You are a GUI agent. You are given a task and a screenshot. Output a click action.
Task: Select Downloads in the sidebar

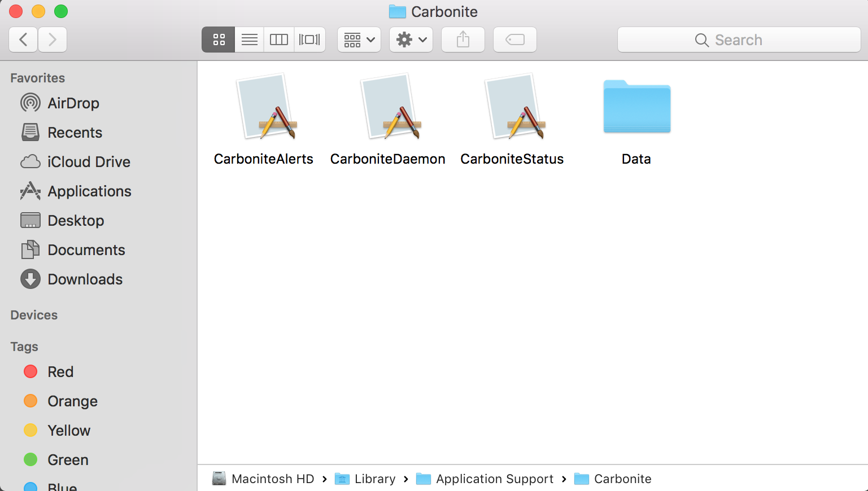pyautogui.click(x=85, y=279)
